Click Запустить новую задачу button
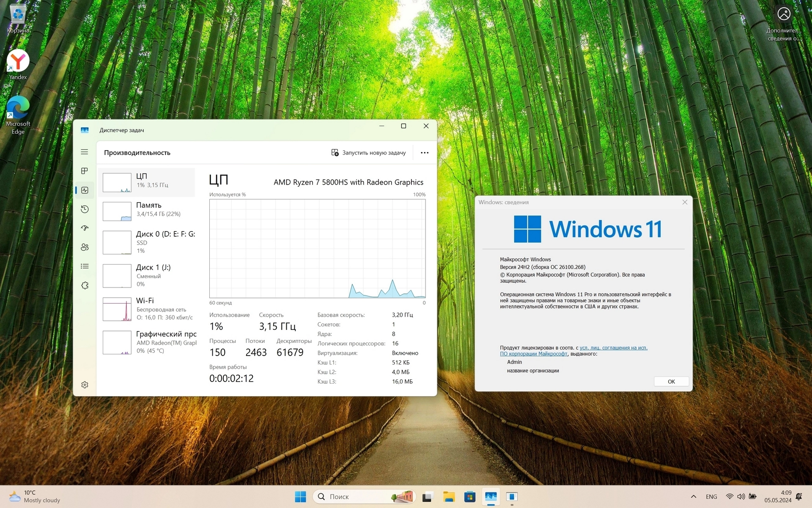The image size is (812, 508). [368, 153]
